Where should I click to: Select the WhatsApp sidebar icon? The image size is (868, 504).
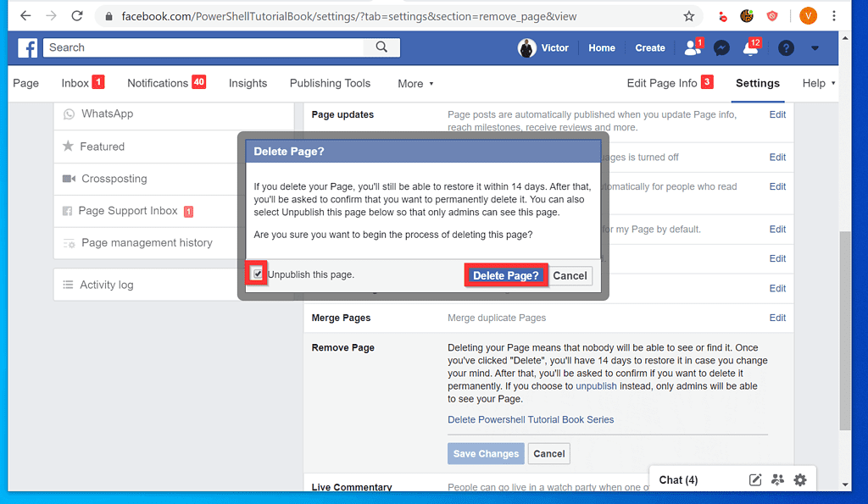click(69, 114)
